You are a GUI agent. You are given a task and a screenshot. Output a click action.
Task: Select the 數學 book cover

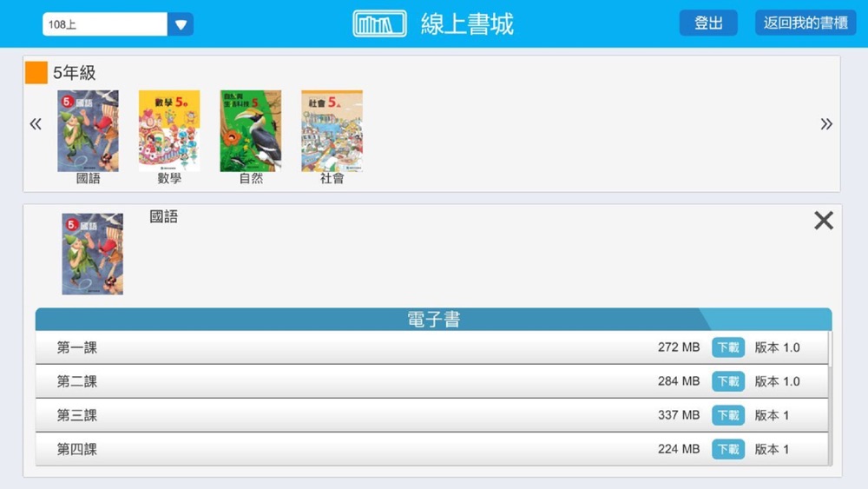click(x=169, y=130)
